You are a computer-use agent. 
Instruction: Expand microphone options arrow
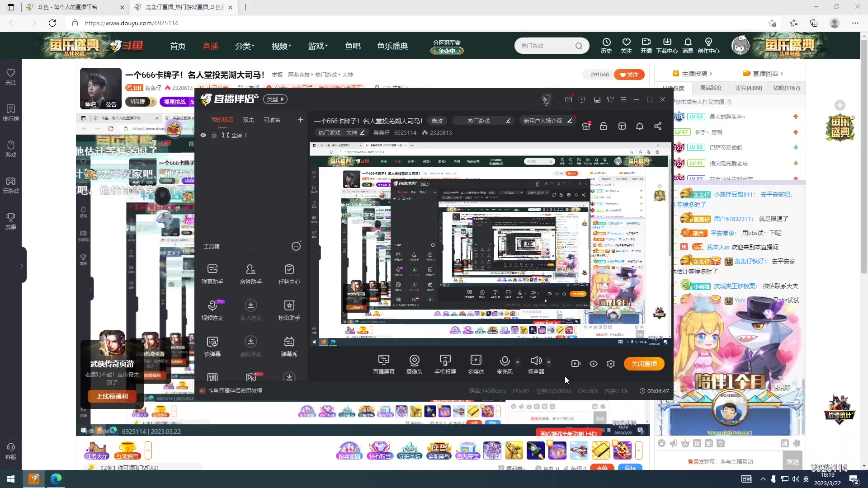[x=518, y=362]
